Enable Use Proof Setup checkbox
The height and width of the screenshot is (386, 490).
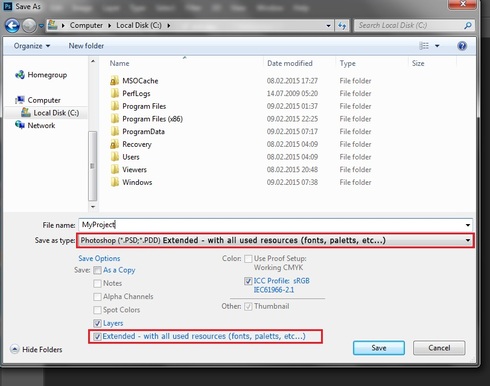pyautogui.click(x=248, y=259)
